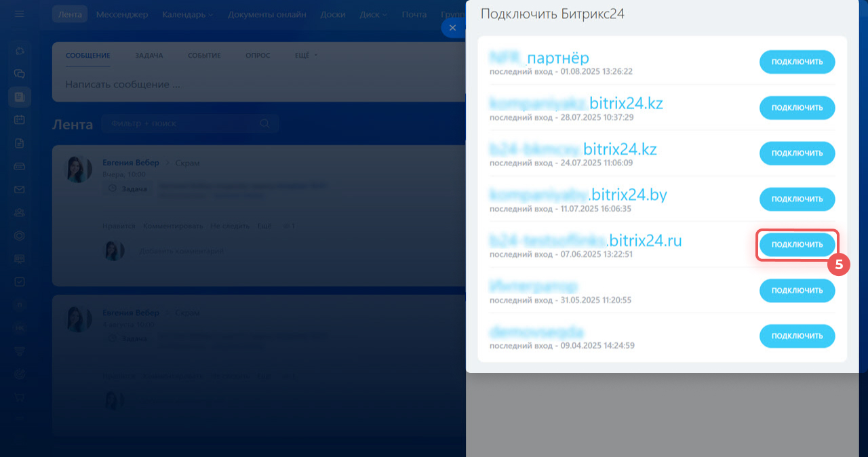Open the calendar icon in left sidebar
868x457 pixels.
point(20,120)
